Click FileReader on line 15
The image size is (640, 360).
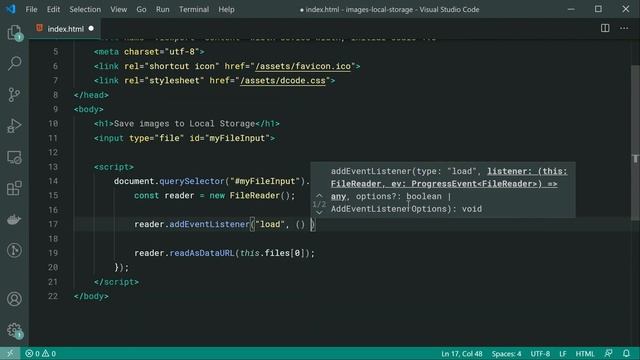255,196
